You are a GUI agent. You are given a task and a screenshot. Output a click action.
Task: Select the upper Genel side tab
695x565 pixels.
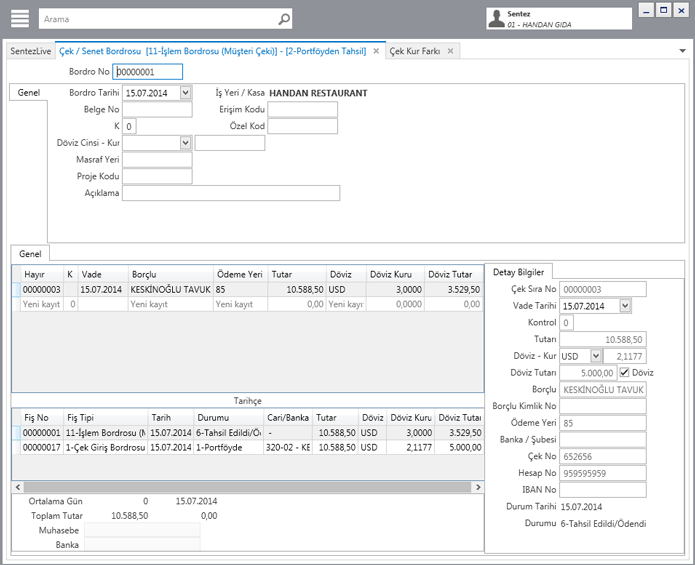(29, 93)
